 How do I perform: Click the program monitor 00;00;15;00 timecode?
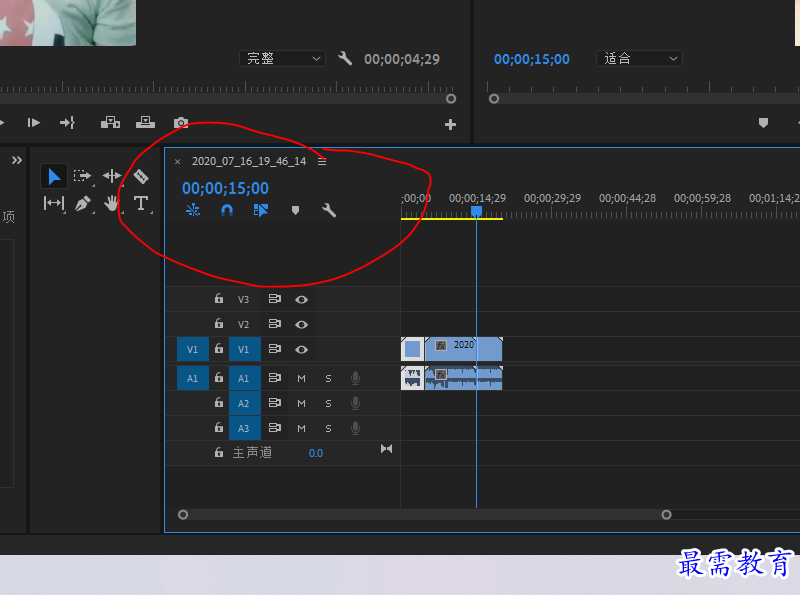pyautogui.click(x=532, y=59)
